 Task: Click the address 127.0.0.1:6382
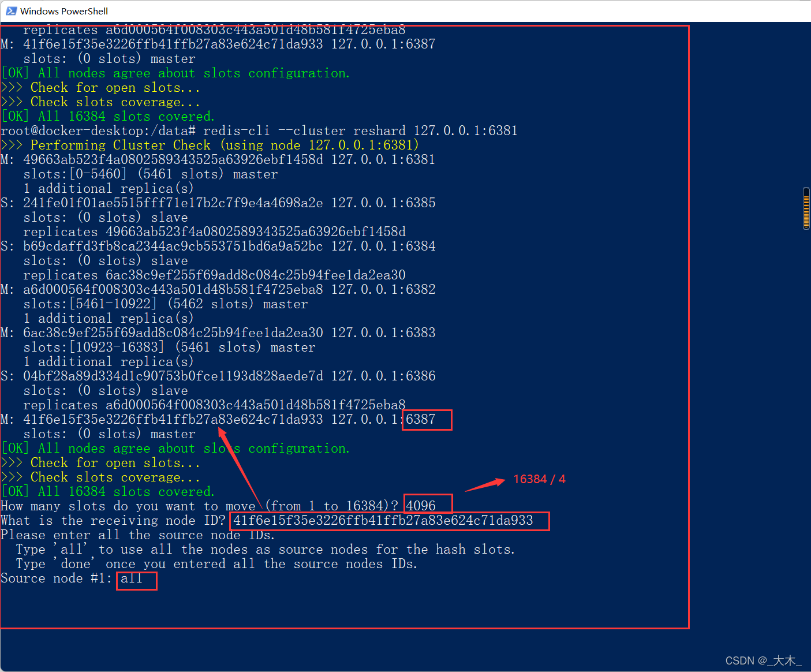[383, 289]
